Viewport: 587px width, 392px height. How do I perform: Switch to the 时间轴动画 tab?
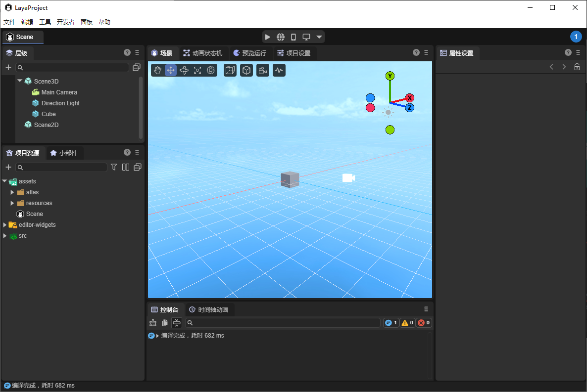click(208, 310)
